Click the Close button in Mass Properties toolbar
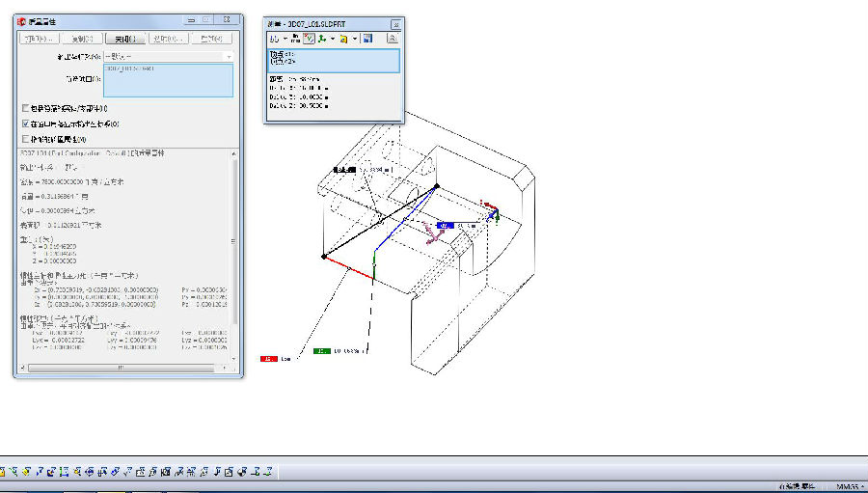The height and width of the screenshot is (493, 868). click(x=126, y=39)
